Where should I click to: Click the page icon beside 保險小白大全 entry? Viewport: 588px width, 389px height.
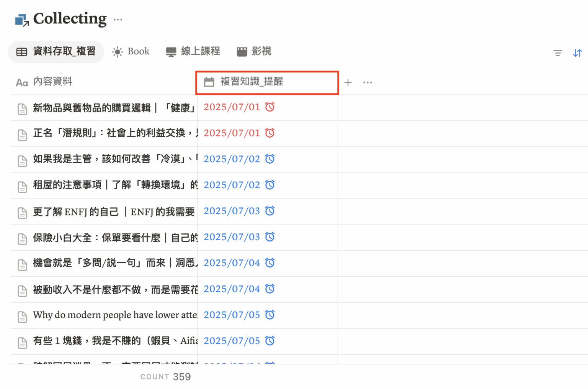[x=22, y=238]
